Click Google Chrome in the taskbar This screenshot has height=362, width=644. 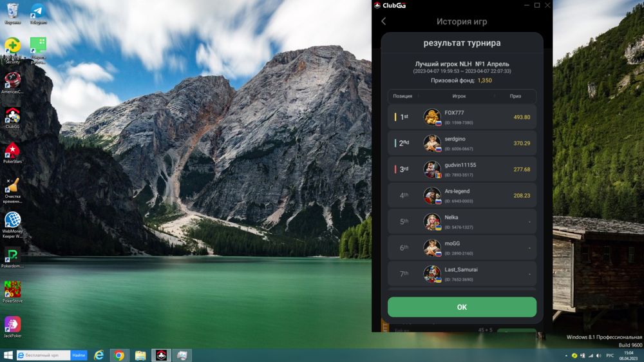pyautogui.click(x=119, y=355)
